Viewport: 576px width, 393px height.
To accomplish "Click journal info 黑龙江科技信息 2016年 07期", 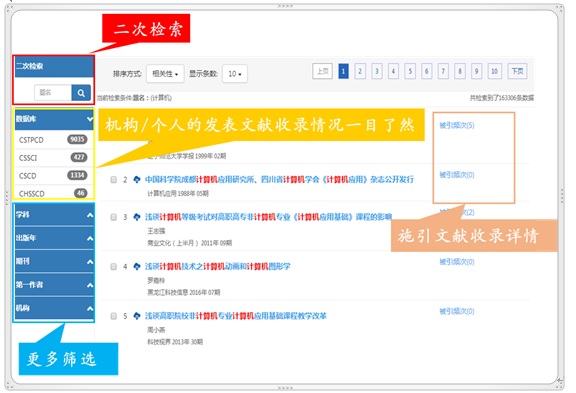I will click(184, 292).
